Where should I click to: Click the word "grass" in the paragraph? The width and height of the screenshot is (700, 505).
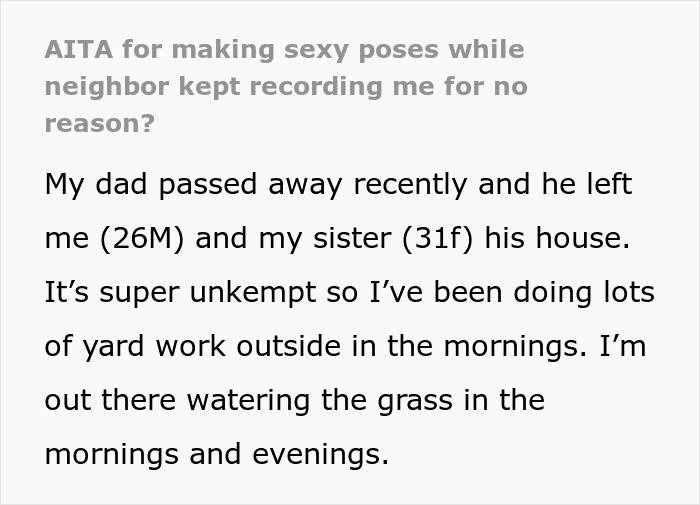coord(415,401)
